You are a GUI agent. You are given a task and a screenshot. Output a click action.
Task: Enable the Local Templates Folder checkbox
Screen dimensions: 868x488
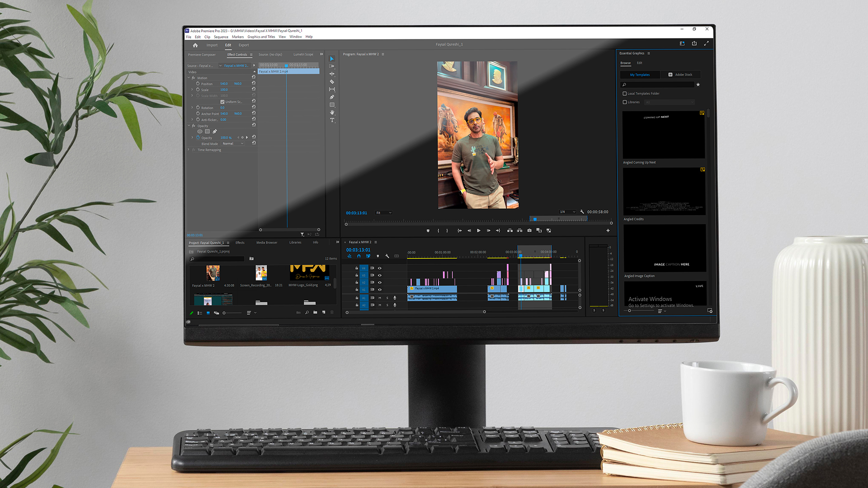click(x=625, y=94)
